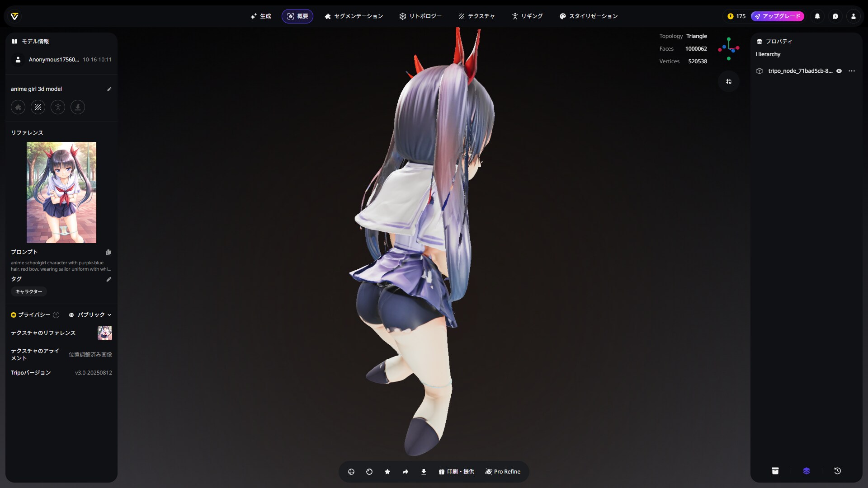Open the user account menu

pos(854,16)
